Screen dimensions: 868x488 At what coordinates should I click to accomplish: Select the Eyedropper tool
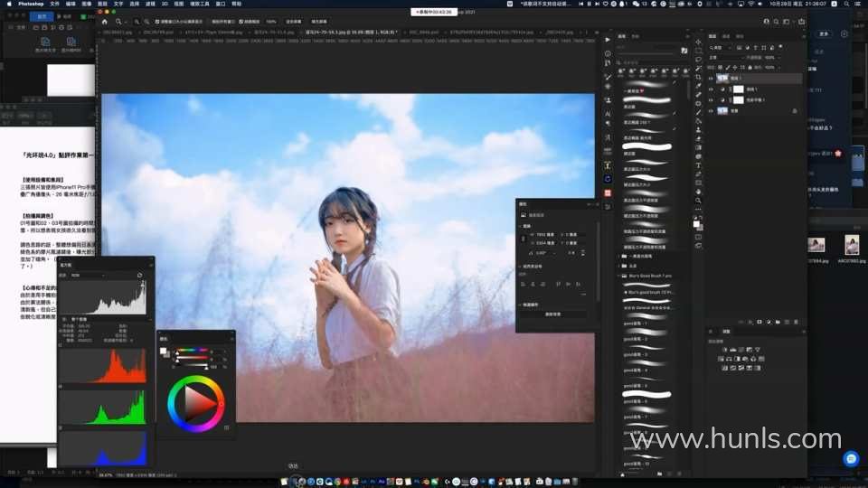pos(698,86)
